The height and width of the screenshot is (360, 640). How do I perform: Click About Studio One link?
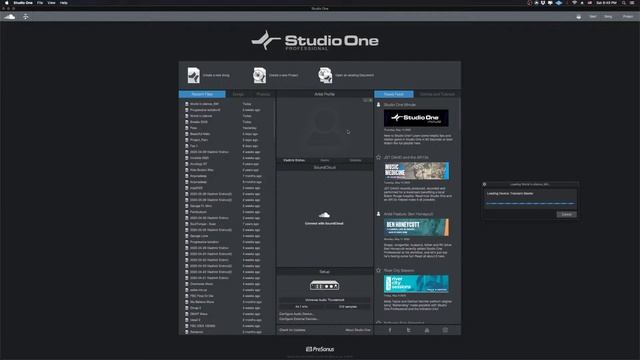pyautogui.click(x=358, y=330)
